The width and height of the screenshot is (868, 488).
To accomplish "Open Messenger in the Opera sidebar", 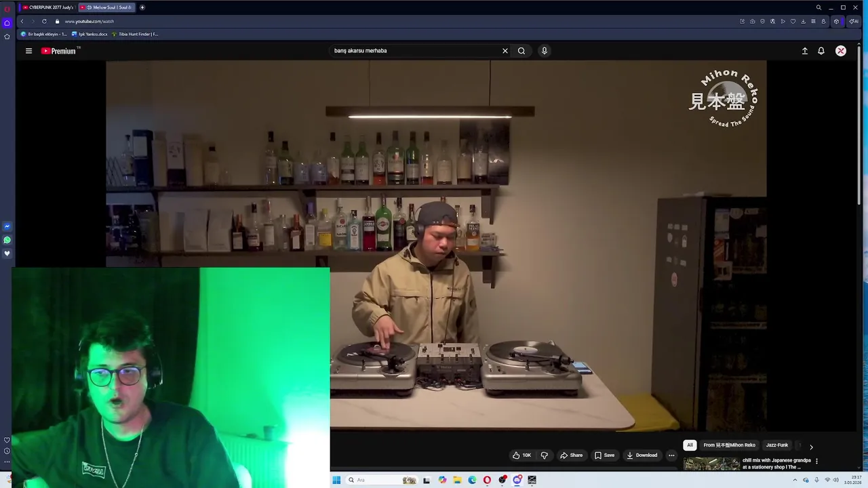I will 7,226.
